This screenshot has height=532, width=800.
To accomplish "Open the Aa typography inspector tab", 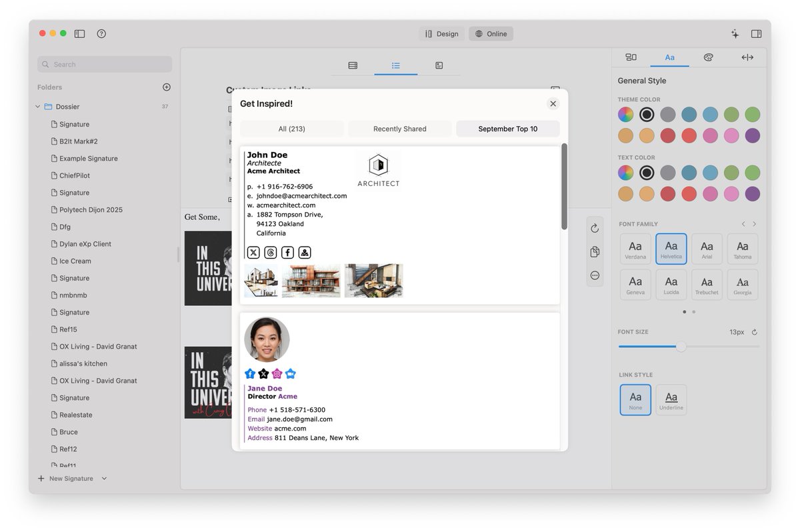I will pyautogui.click(x=669, y=57).
